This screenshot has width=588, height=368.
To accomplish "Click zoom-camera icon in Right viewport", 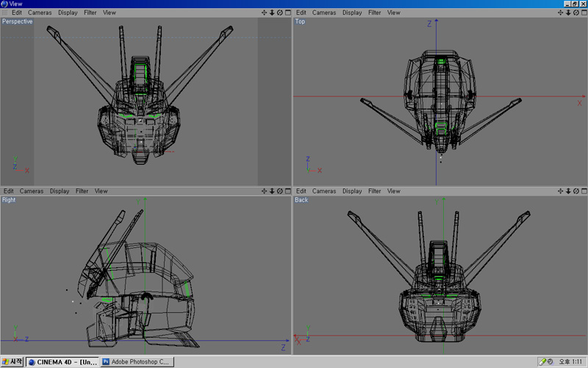I will (x=272, y=191).
